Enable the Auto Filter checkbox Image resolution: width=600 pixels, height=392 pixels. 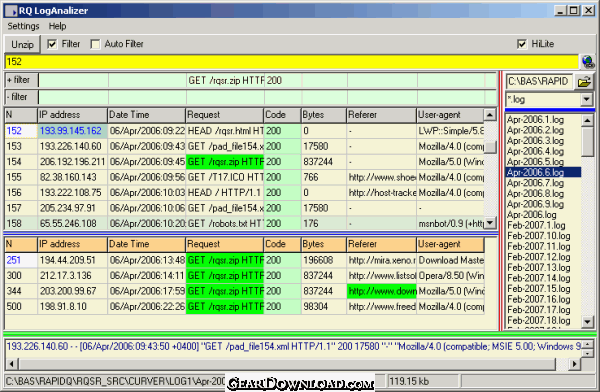[x=95, y=44]
